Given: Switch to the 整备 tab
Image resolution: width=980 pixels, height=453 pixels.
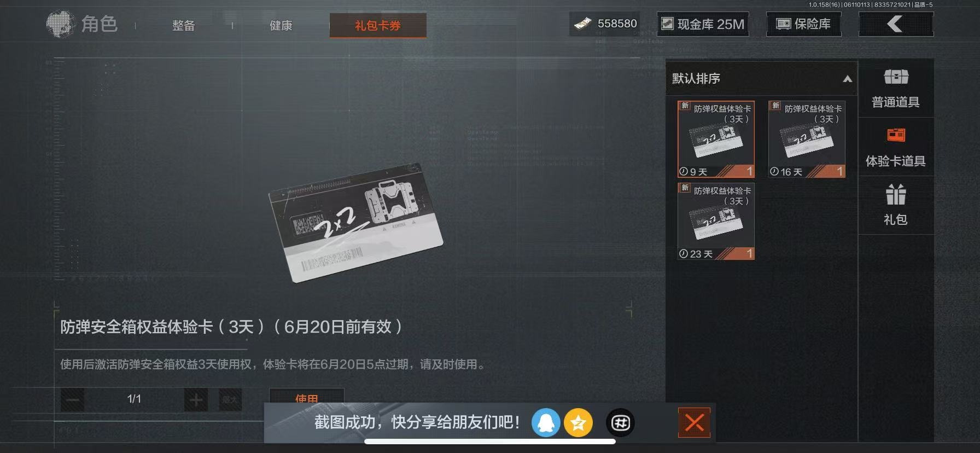Looking at the screenshot, I should [184, 25].
